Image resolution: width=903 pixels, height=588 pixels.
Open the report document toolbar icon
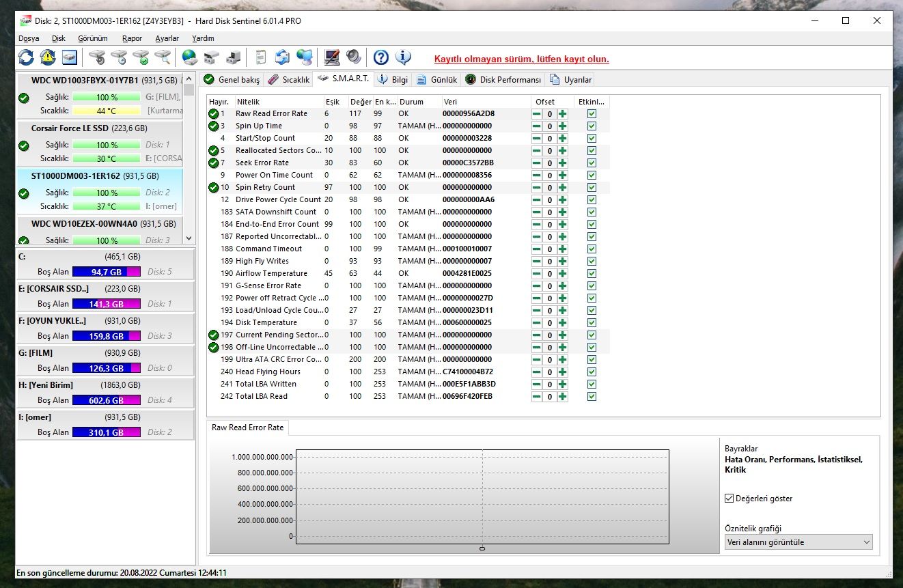[x=260, y=57]
